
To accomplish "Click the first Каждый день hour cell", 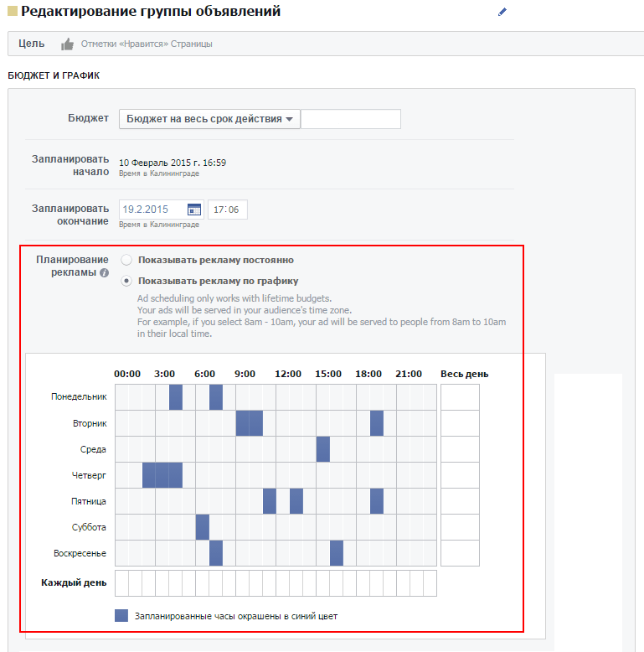I will pyautogui.click(x=121, y=582).
